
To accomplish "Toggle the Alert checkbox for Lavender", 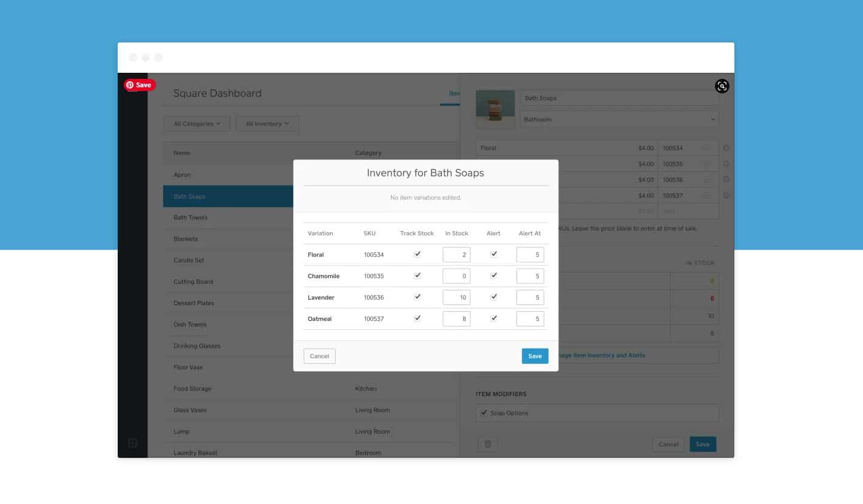I will [x=493, y=297].
